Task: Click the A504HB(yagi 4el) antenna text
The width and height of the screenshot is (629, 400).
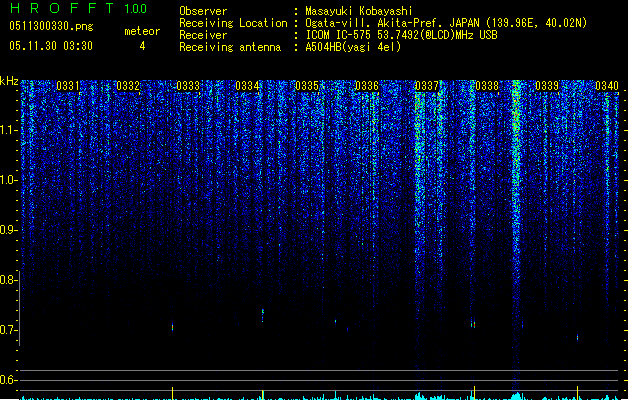Action: tap(353, 47)
